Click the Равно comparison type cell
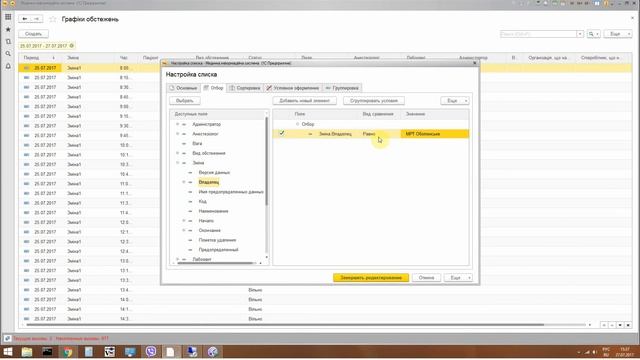 pyautogui.click(x=380, y=134)
